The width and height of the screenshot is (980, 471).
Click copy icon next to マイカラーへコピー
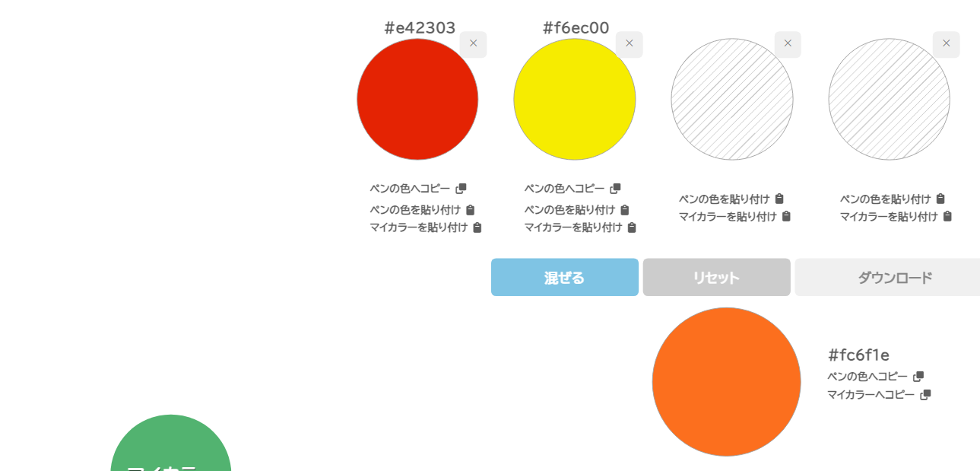[925, 395]
